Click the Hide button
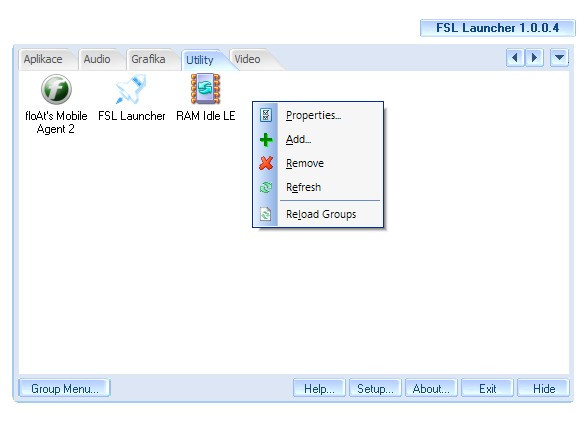 543,388
